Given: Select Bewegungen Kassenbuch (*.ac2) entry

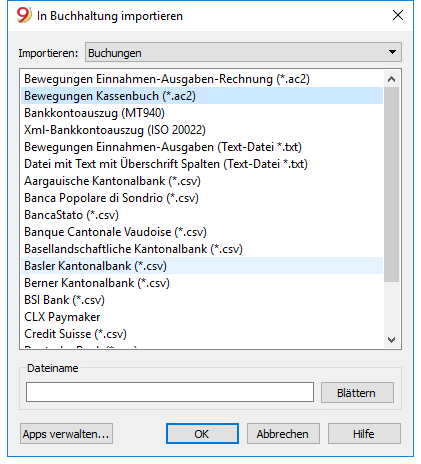Looking at the screenshot, I should 202,96.
